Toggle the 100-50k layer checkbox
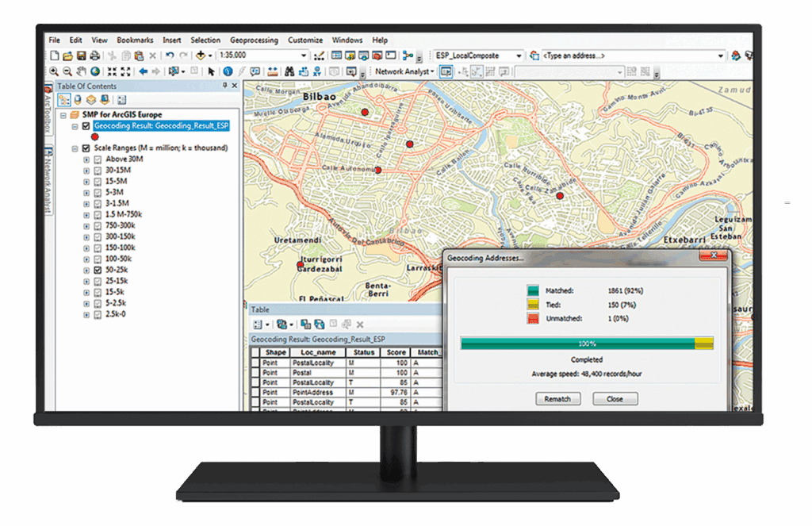 [98, 259]
